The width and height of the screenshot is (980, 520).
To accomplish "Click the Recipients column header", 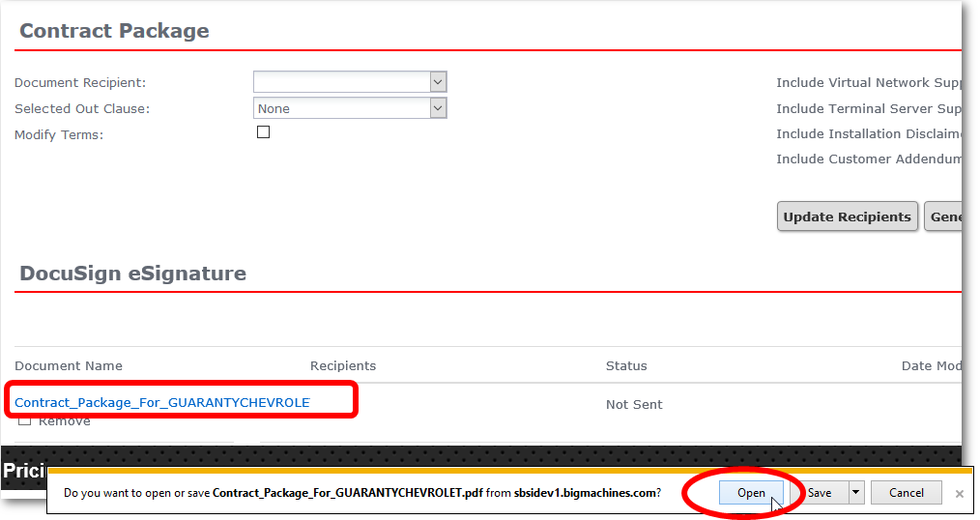I will (343, 365).
